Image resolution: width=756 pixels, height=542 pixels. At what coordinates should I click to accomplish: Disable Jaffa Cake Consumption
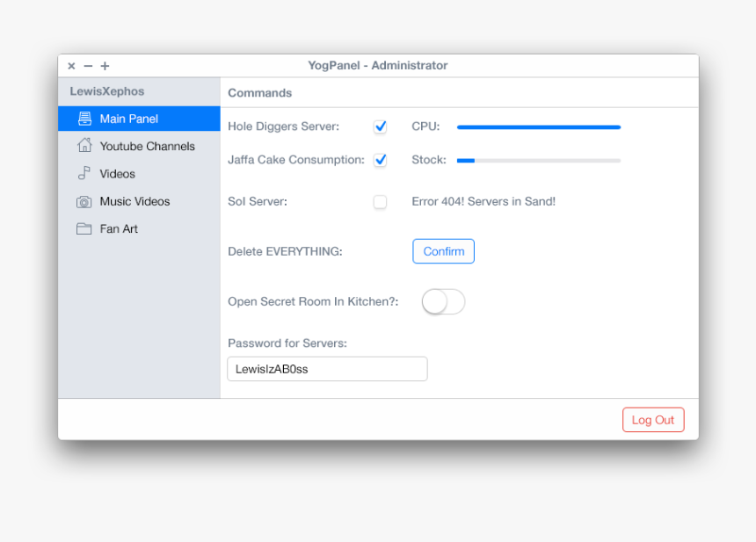pyautogui.click(x=380, y=160)
